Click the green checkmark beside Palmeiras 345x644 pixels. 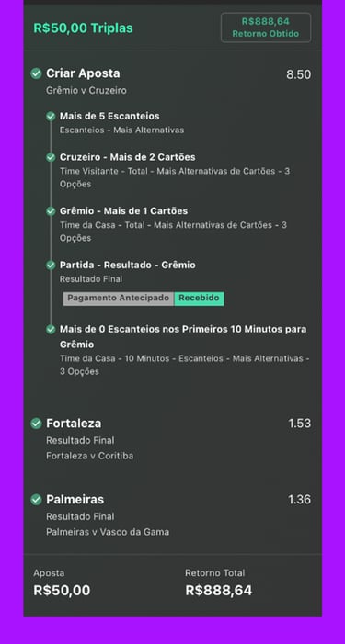[36, 500]
